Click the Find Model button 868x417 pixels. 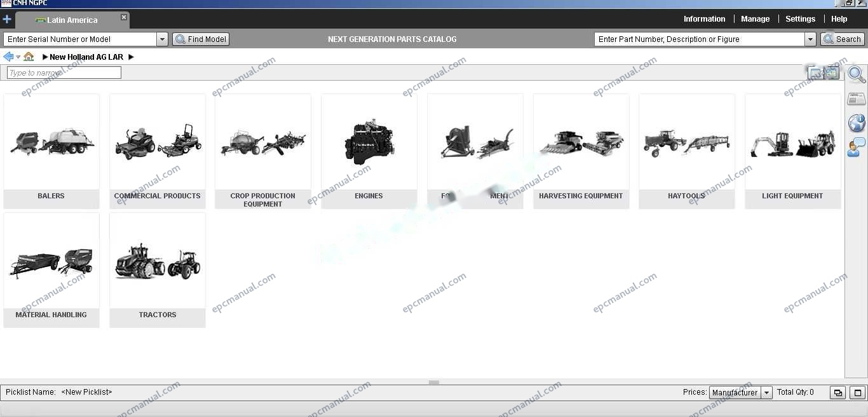point(201,39)
